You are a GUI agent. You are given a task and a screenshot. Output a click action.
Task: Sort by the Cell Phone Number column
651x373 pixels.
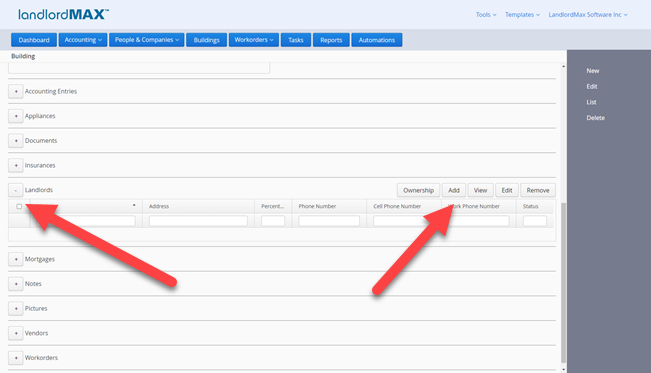pyautogui.click(x=404, y=206)
